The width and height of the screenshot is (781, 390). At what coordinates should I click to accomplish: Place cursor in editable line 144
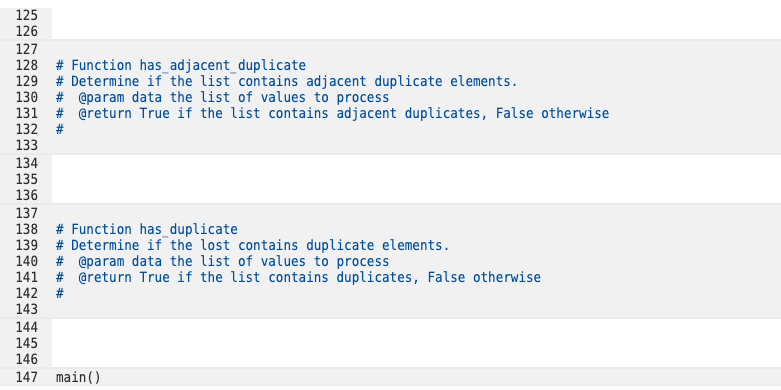pyautogui.click(x=416, y=327)
